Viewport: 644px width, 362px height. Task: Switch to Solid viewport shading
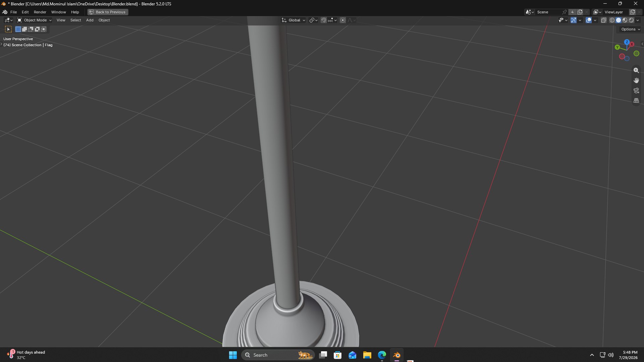tap(619, 20)
